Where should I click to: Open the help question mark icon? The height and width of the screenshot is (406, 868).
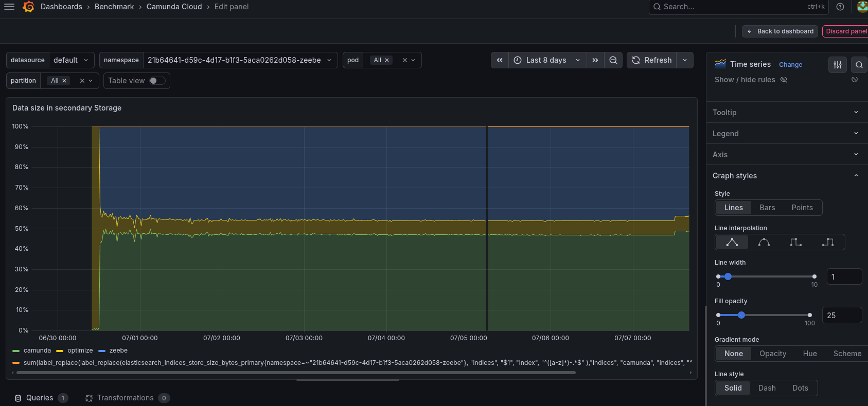840,7
